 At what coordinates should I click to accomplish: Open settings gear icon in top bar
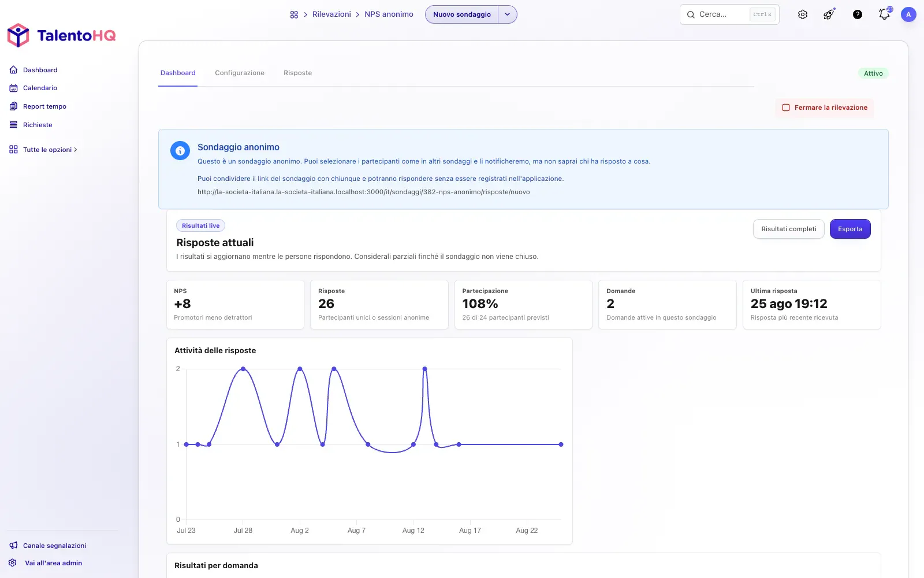(x=803, y=14)
